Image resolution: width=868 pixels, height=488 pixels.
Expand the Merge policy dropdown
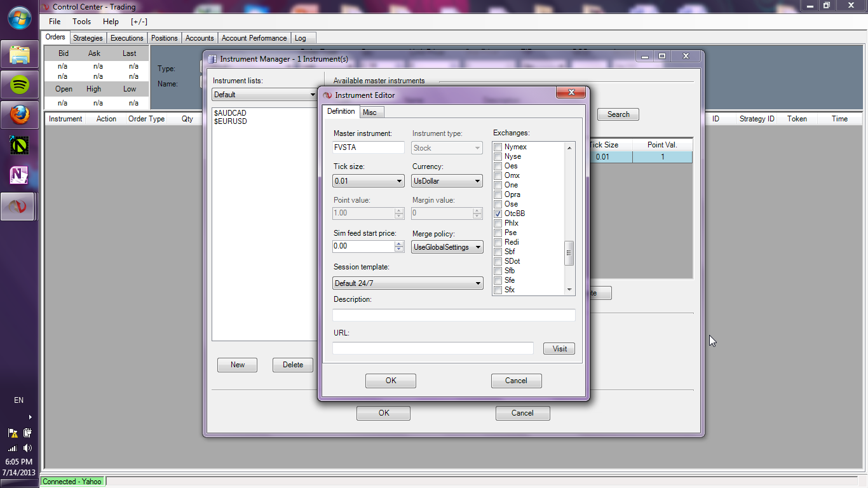pyautogui.click(x=447, y=247)
